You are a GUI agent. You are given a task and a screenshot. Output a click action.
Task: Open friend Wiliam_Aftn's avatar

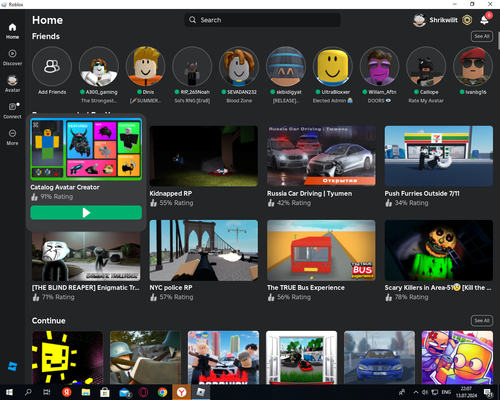tap(379, 67)
